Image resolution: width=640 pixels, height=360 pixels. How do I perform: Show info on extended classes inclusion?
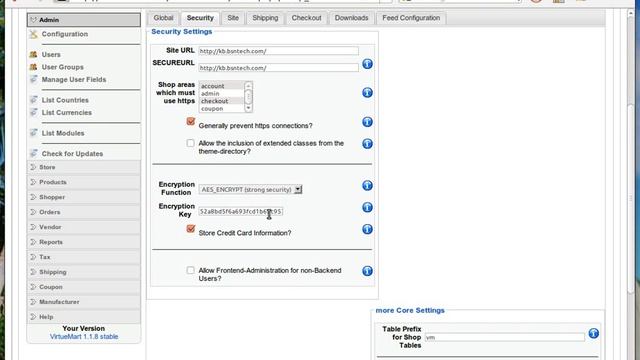[367, 144]
